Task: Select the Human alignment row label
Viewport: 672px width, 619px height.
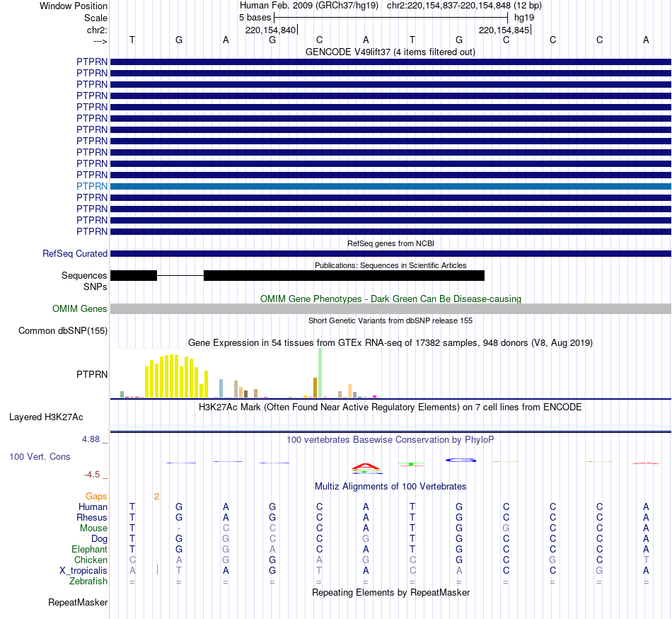Action: coord(93,507)
